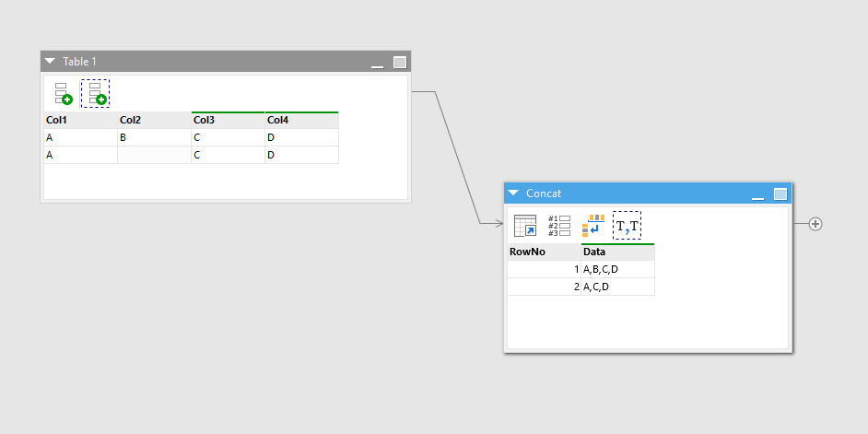Click the empty Col2 cell in second row
The width and height of the screenshot is (868, 434).
(x=154, y=155)
